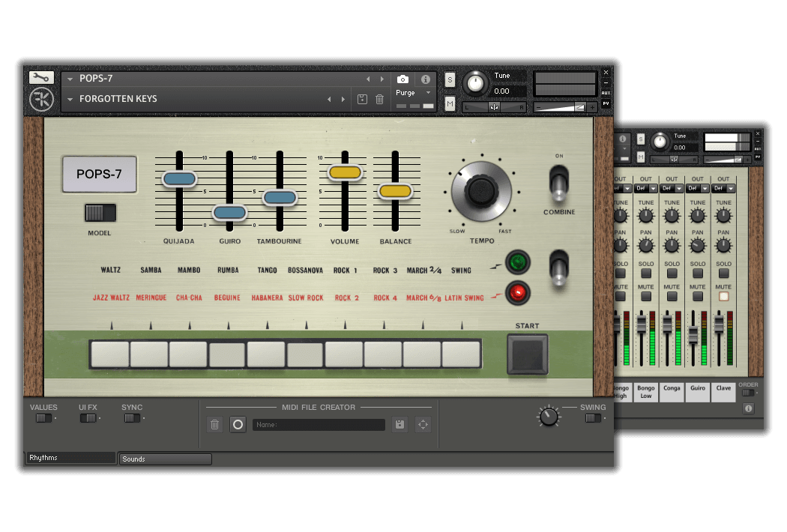Open Conga OUT Def dropdown in back window
Image resolution: width=787 pixels, height=532 pixels.
[x=672, y=189]
